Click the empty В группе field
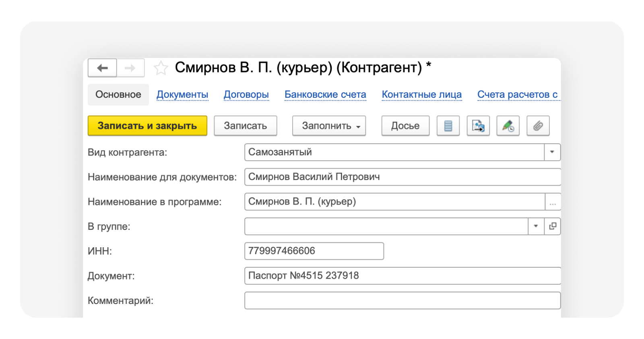This screenshot has height=339, width=644. click(x=386, y=226)
